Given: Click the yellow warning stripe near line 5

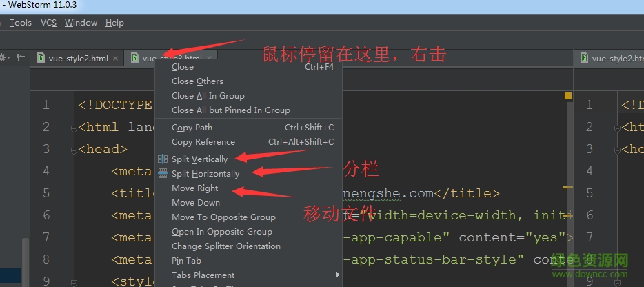Looking at the screenshot, I should coord(568,187).
